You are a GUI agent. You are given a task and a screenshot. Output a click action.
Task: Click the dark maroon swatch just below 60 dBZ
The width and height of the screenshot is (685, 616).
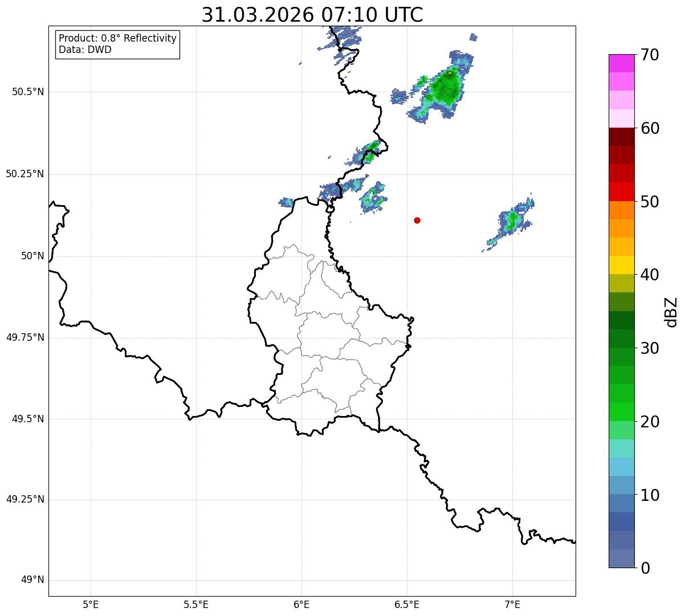(x=622, y=137)
